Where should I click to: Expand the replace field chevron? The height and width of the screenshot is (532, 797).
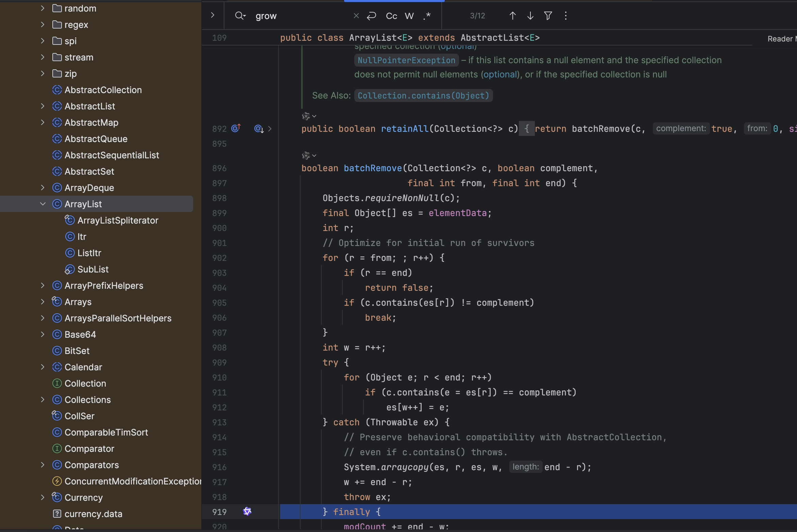213,15
